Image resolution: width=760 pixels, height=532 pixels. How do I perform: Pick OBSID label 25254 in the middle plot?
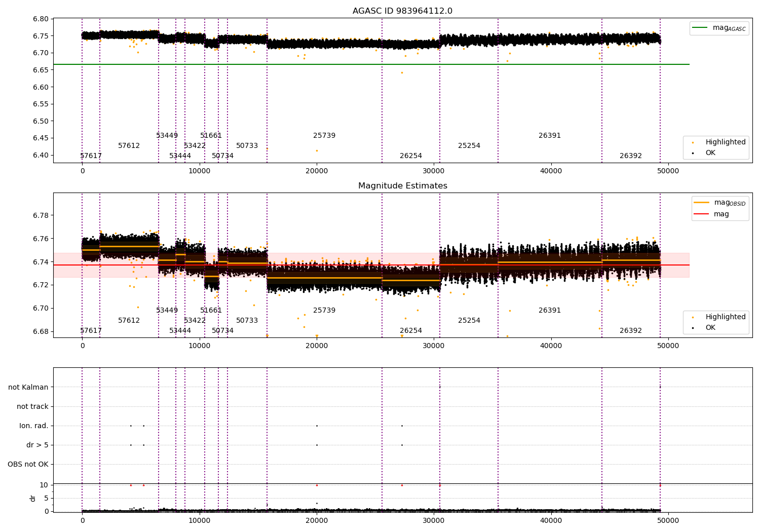[469, 321]
